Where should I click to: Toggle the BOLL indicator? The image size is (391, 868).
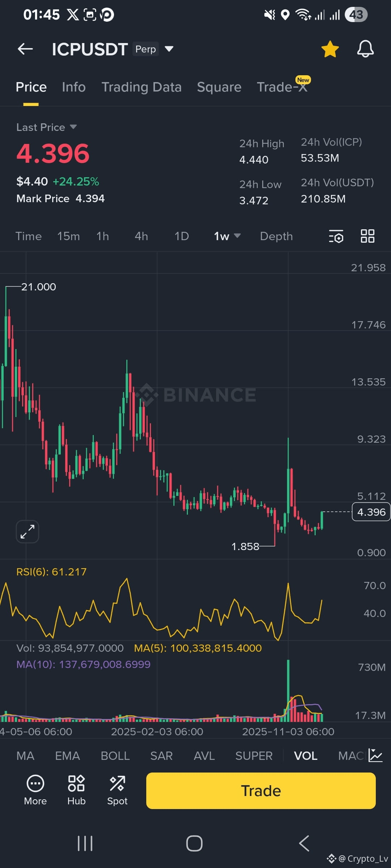click(x=115, y=756)
